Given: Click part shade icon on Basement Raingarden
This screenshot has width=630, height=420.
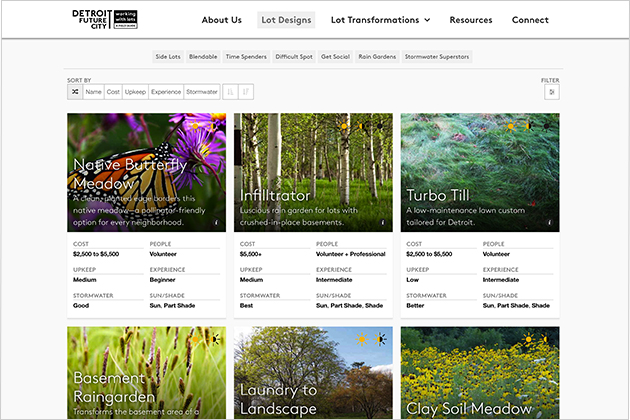Looking at the screenshot, I should click(214, 339).
